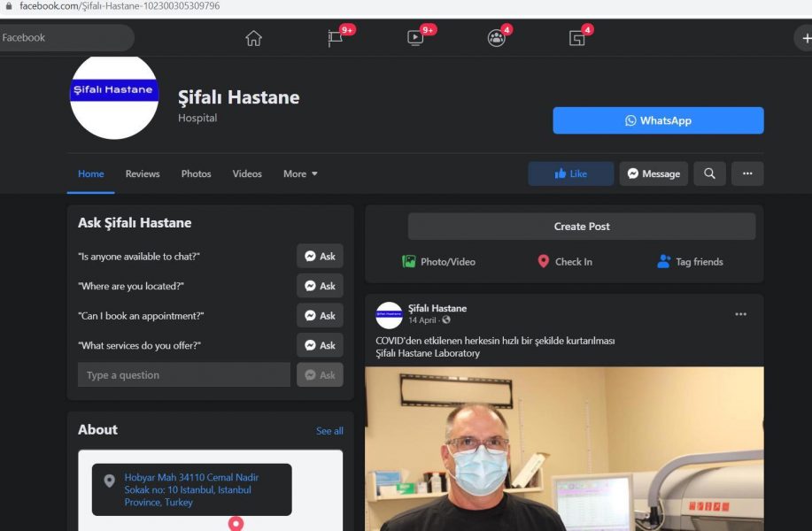Switch to the Reviews tab
Image resolution: width=812 pixels, height=531 pixels.
(x=143, y=173)
